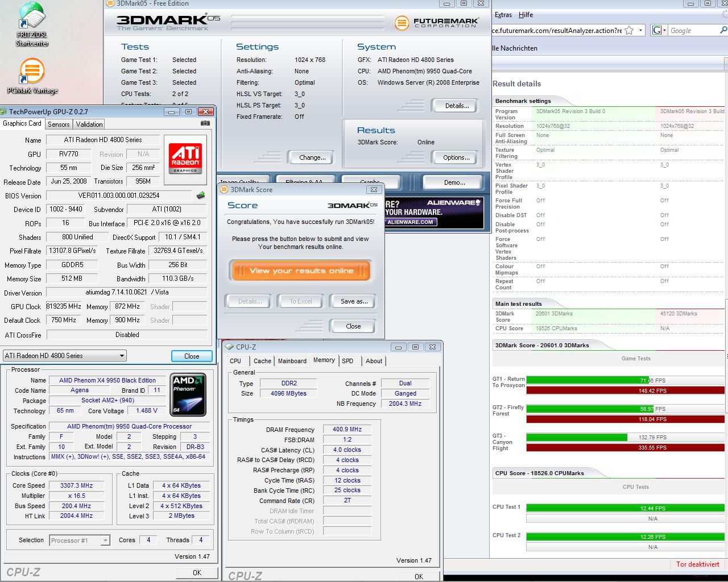Click the Google search input field
Image resolution: width=728 pixels, height=582 pixels.
pos(694,31)
